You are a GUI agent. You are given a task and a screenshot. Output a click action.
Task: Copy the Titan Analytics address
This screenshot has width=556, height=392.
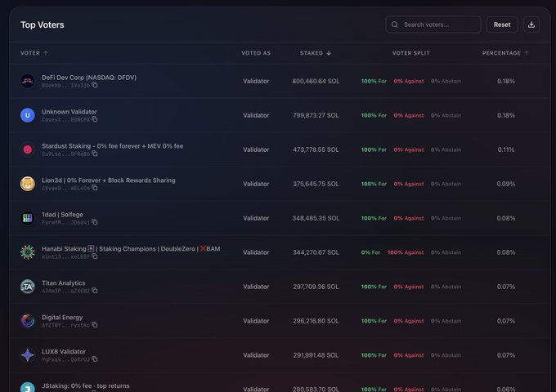[x=95, y=291]
